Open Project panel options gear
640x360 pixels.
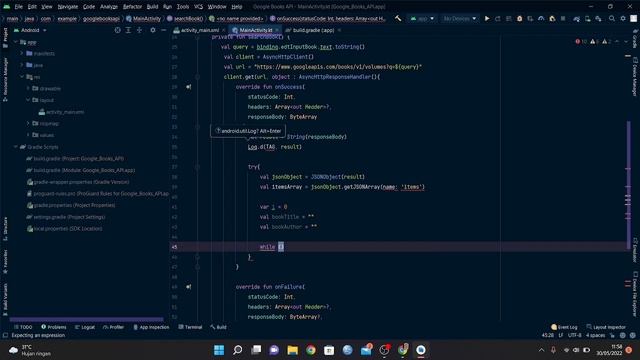click(153, 30)
